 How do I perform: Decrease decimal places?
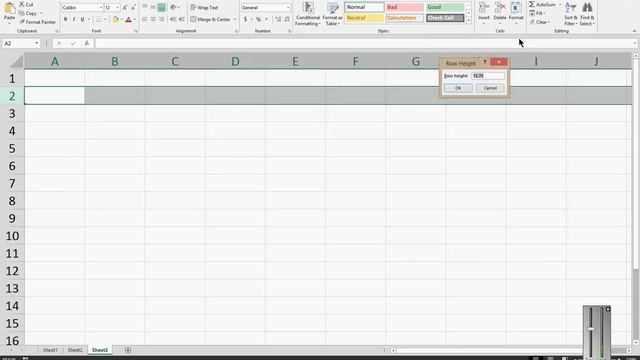pyautogui.click(x=287, y=19)
